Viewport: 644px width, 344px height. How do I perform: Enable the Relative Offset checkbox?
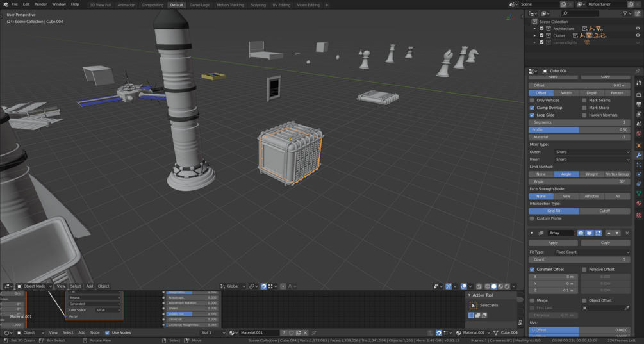tap(584, 269)
